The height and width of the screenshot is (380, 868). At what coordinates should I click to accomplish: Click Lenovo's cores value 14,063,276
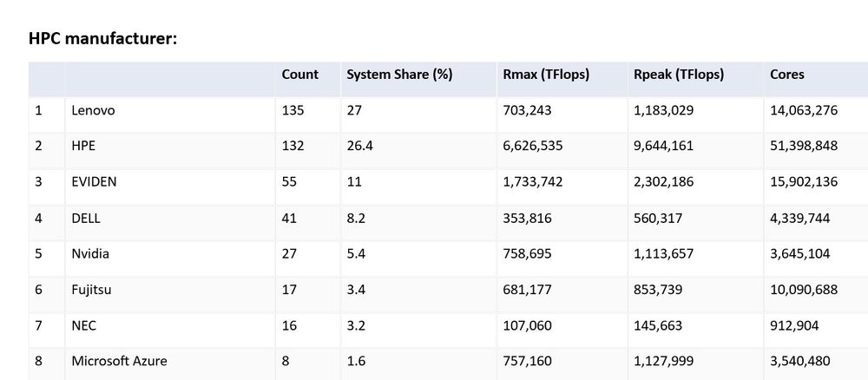(804, 111)
